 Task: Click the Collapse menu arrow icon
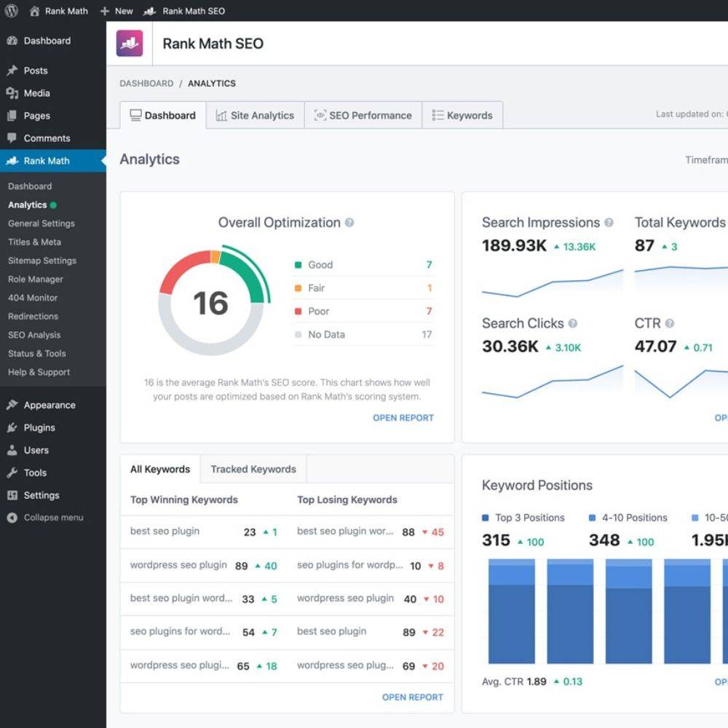[x=12, y=518]
